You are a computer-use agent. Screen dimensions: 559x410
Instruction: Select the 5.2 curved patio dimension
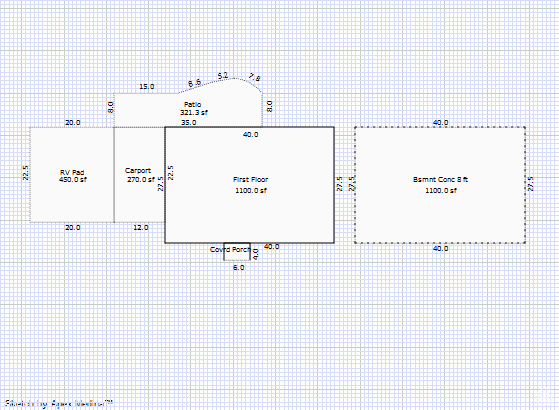pyautogui.click(x=223, y=76)
